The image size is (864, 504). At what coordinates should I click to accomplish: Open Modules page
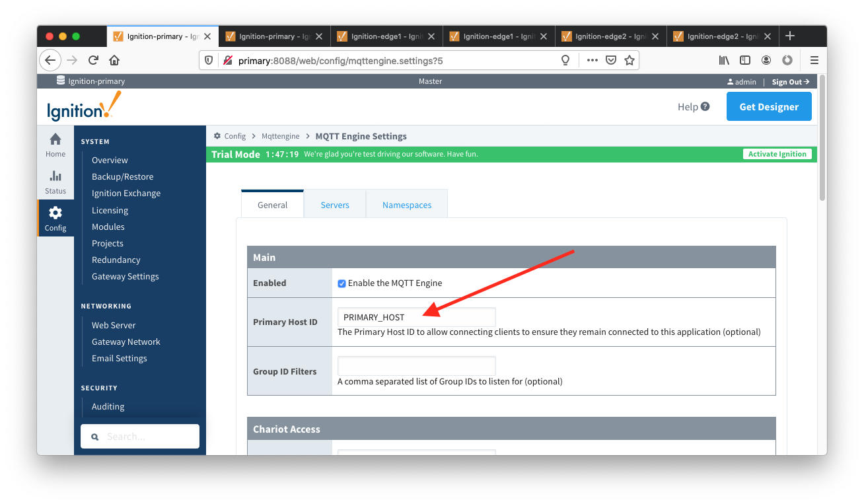(108, 227)
